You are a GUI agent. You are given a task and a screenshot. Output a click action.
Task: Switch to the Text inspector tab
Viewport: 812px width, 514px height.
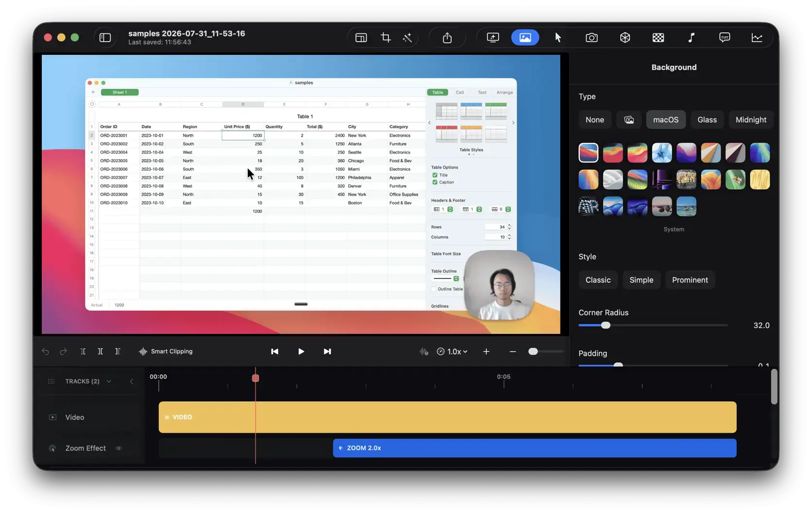pyautogui.click(x=482, y=92)
